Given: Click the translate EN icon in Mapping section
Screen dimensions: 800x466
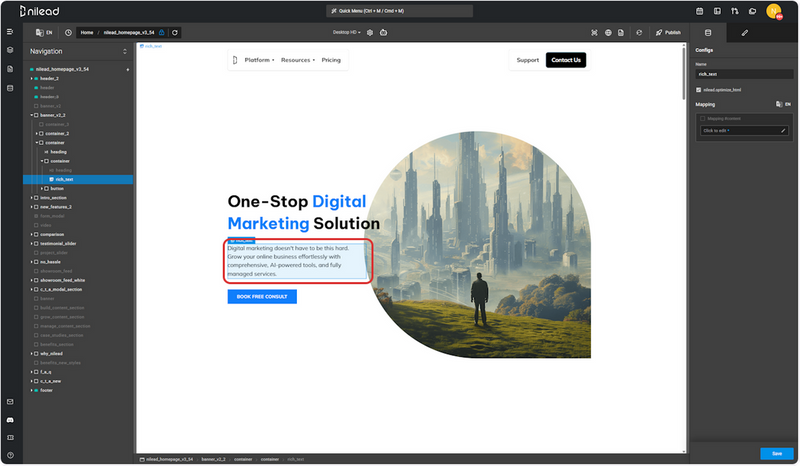Looking at the screenshot, I should tap(783, 104).
